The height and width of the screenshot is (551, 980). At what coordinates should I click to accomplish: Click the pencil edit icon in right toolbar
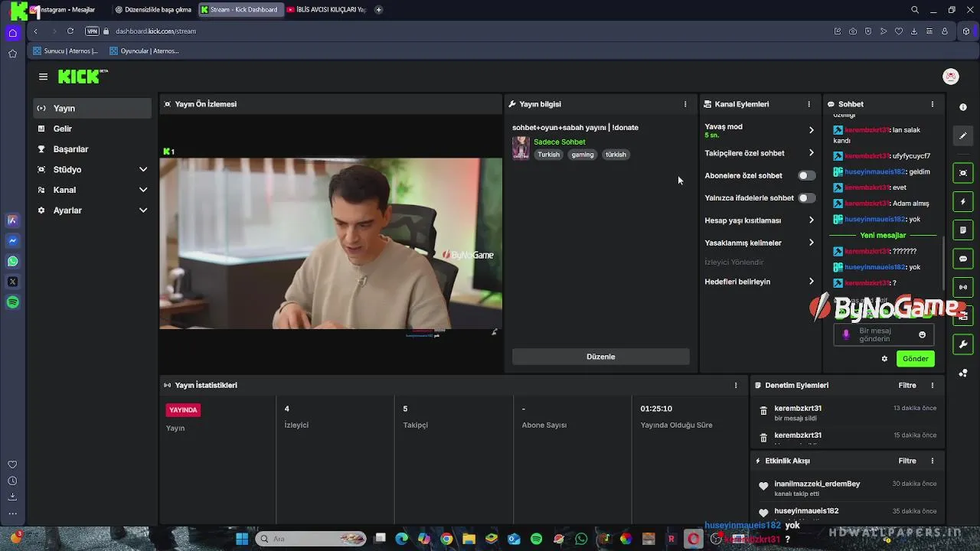963,136
